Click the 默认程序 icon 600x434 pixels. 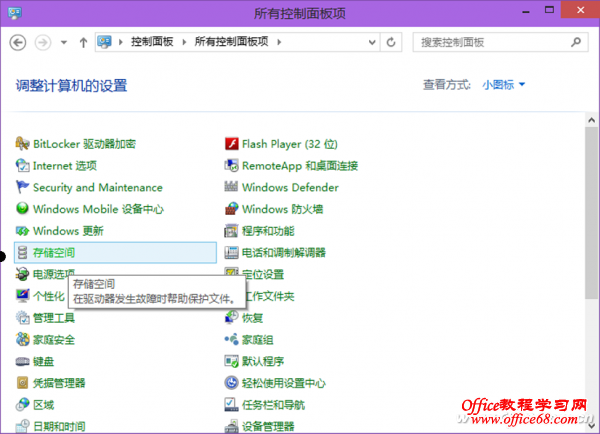coord(232,361)
